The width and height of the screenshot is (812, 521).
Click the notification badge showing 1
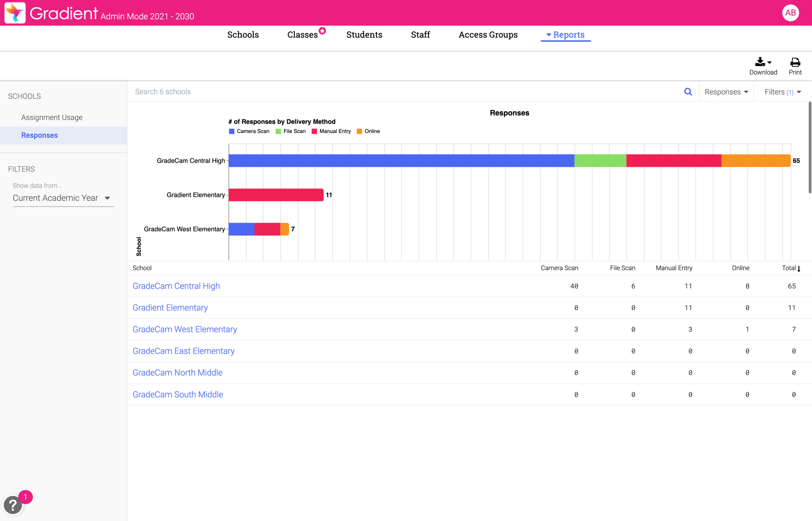[x=26, y=497]
